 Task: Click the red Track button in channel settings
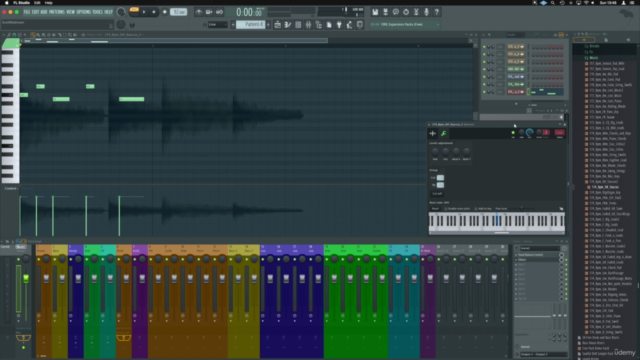560,133
